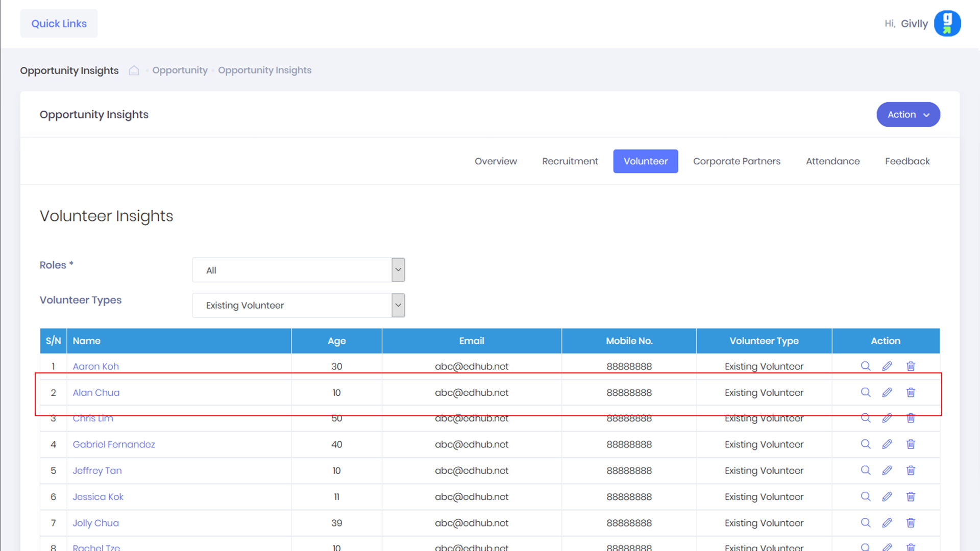Click the Givlly profile avatar icon
The width and height of the screenshot is (980, 551).
coord(947,23)
